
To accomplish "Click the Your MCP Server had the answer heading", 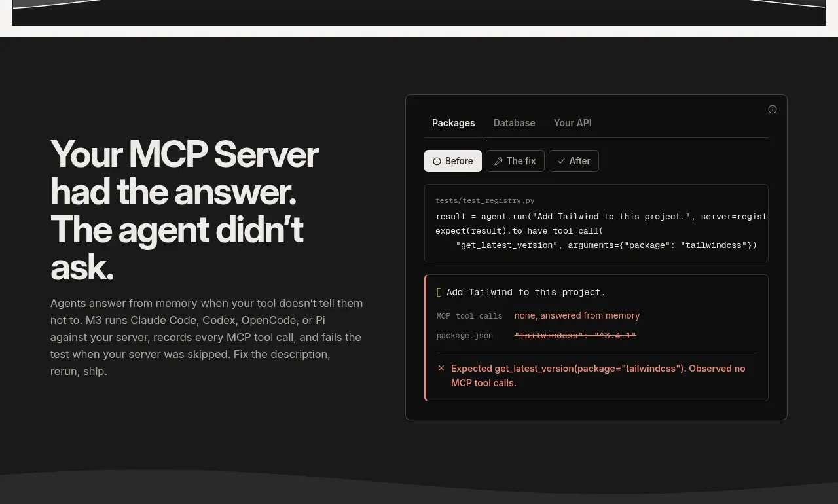I will point(184,210).
